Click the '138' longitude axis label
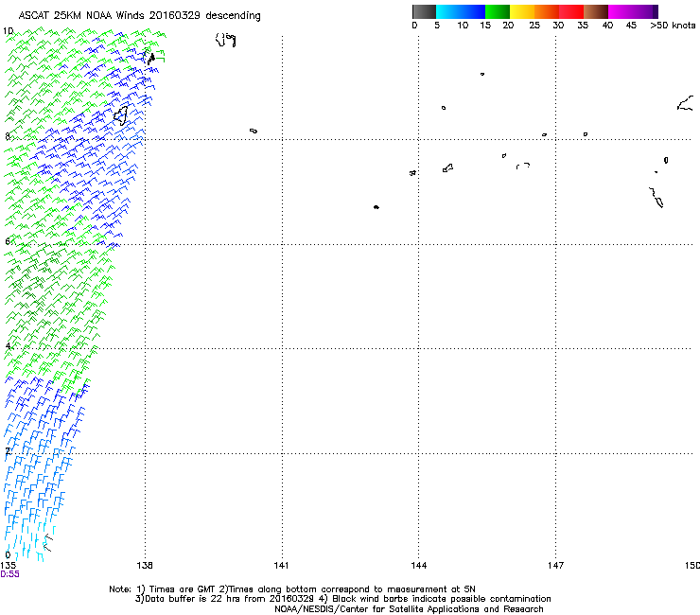Viewport: 700px width, 615px height. click(x=145, y=566)
